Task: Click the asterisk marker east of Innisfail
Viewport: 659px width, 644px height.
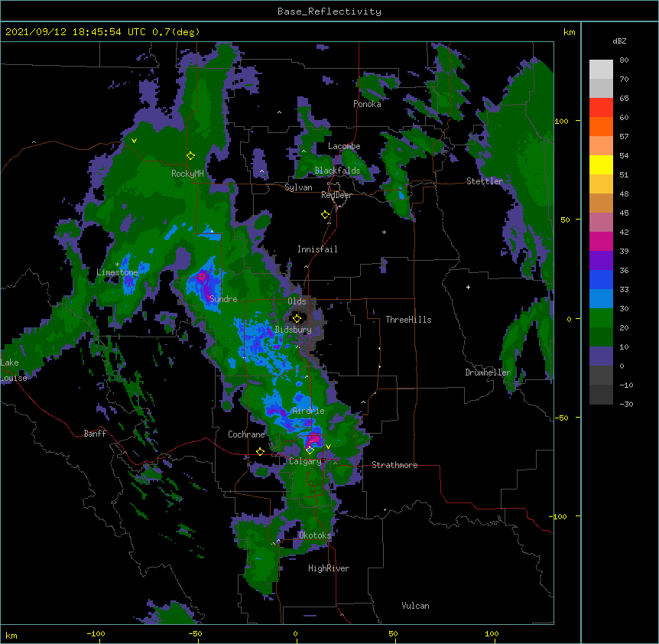Action: click(384, 233)
